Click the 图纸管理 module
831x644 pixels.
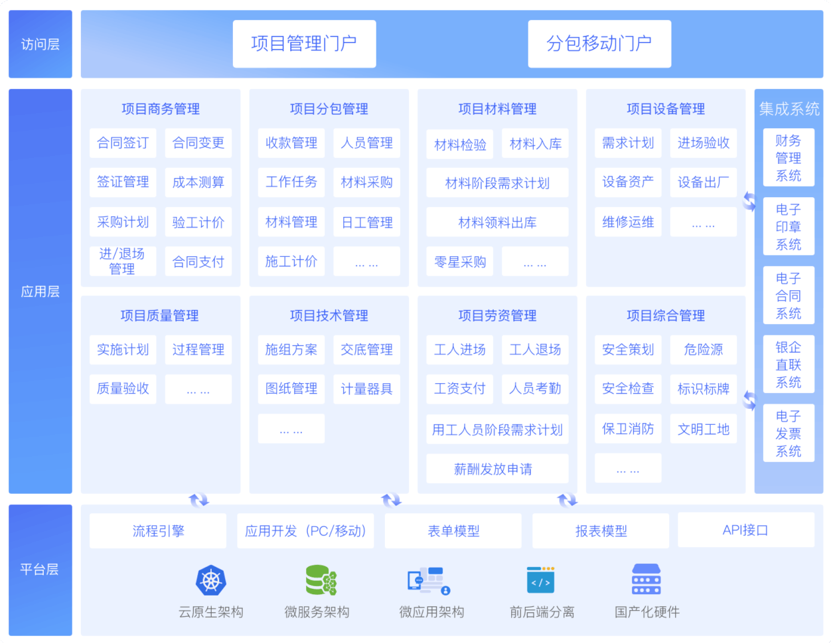(x=291, y=389)
